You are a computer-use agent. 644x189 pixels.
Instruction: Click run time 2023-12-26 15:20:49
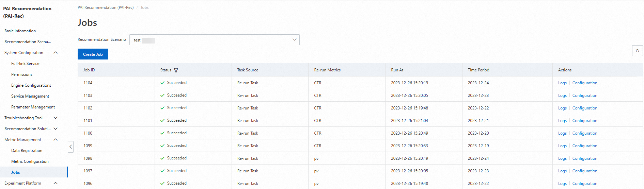tap(409, 133)
